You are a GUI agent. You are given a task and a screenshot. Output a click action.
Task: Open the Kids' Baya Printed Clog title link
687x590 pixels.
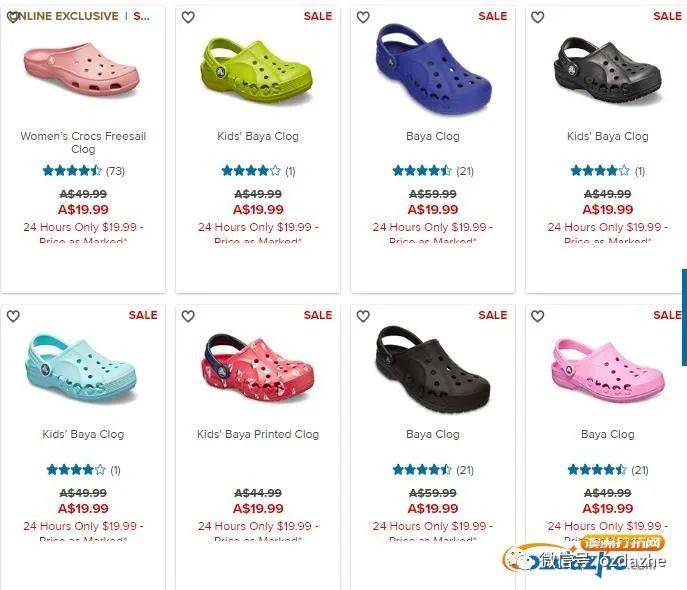258,434
